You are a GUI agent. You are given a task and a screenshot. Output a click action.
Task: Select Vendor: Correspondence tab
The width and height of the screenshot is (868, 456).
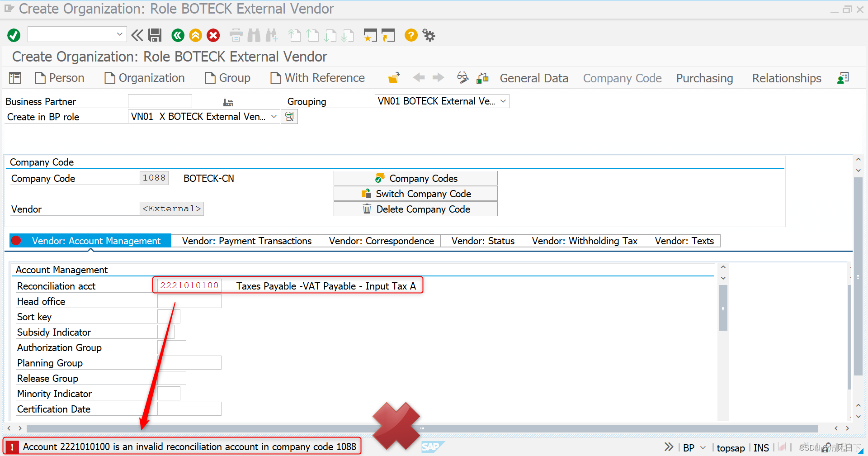[381, 241]
